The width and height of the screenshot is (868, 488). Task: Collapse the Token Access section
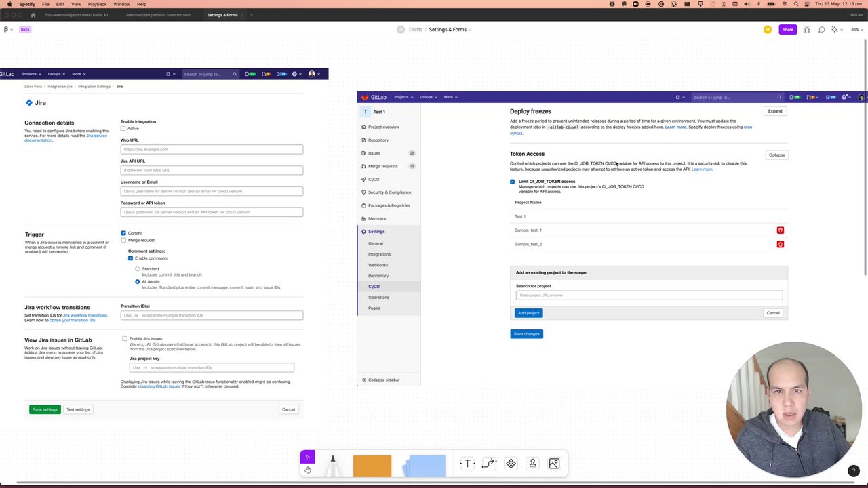click(x=777, y=155)
